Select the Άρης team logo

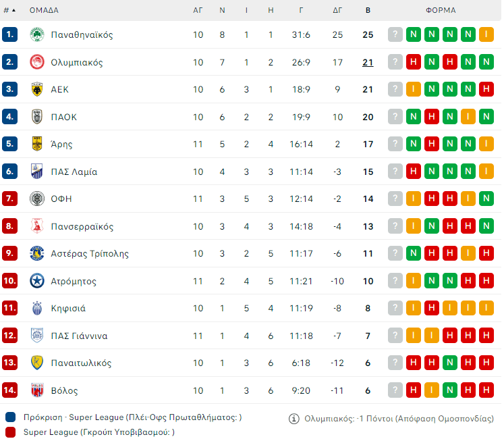(37, 144)
